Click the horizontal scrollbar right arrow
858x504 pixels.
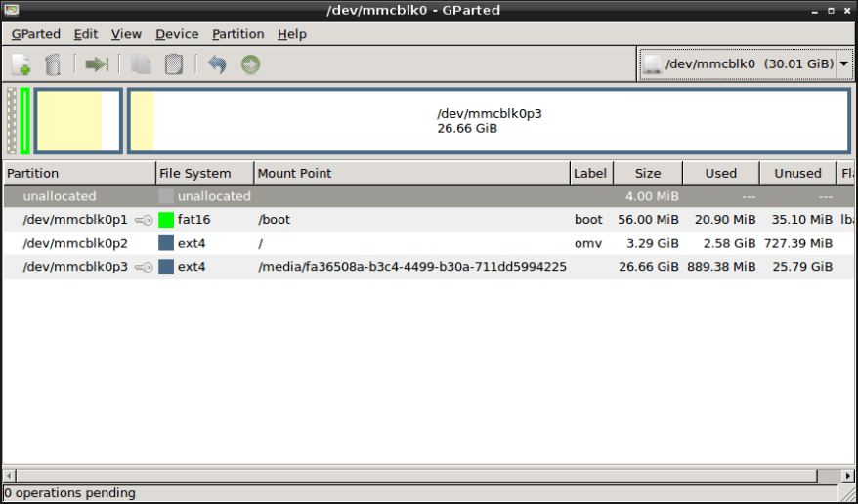847,476
